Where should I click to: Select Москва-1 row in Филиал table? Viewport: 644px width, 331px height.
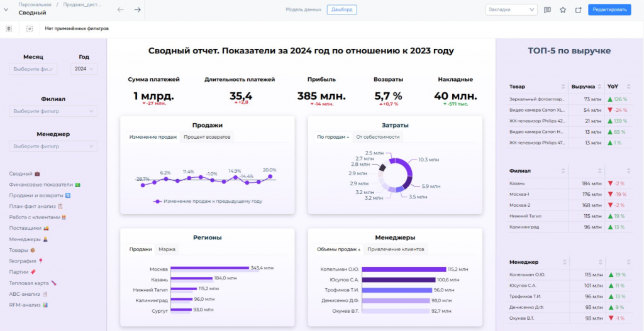[x=569, y=195]
